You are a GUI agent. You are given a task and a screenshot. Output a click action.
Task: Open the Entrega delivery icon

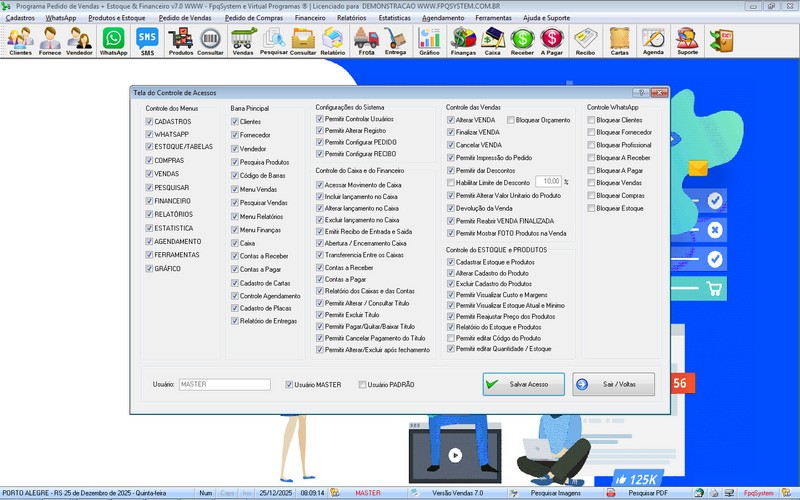pos(395,41)
